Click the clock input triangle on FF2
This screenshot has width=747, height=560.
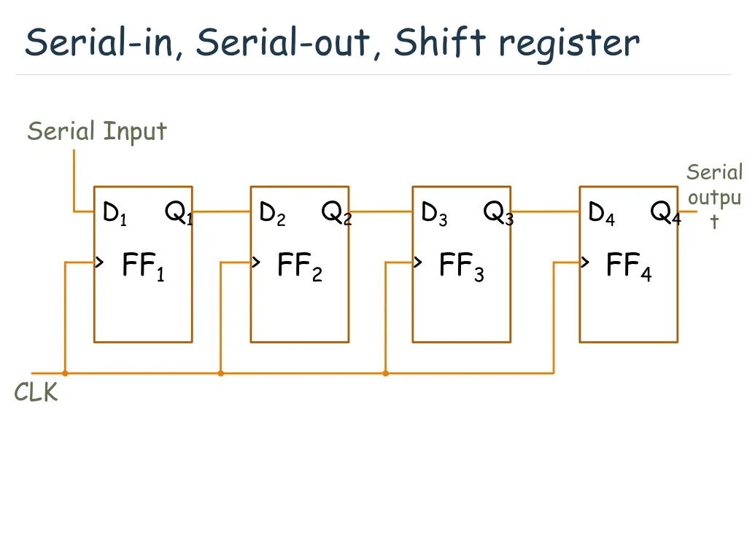[x=256, y=262]
